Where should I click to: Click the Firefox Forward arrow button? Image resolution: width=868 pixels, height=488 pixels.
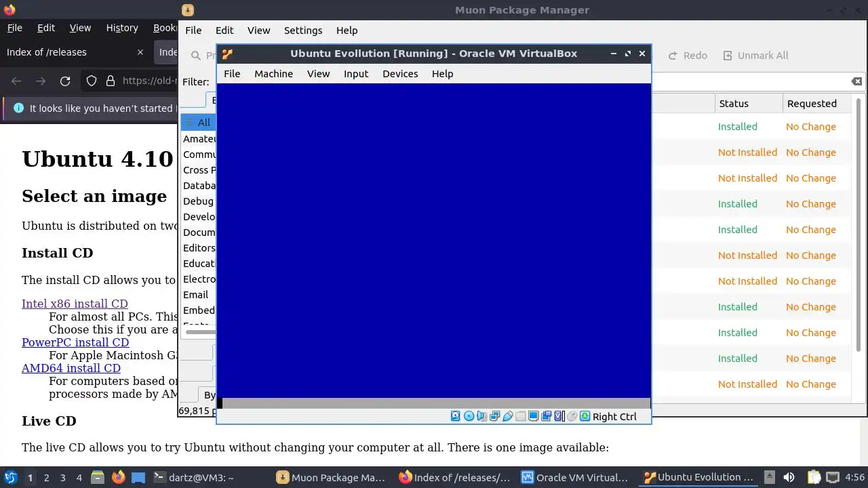click(41, 81)
